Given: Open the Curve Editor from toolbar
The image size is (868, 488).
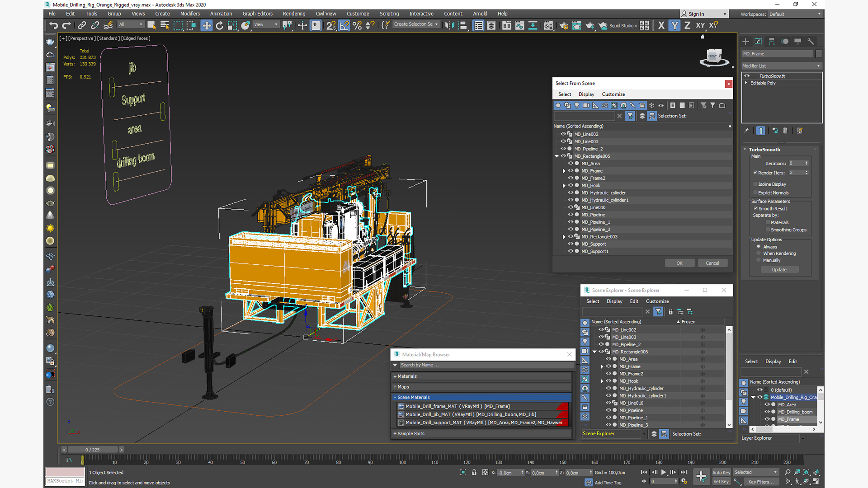Looking at the screenshot, I should pos(520,25).
